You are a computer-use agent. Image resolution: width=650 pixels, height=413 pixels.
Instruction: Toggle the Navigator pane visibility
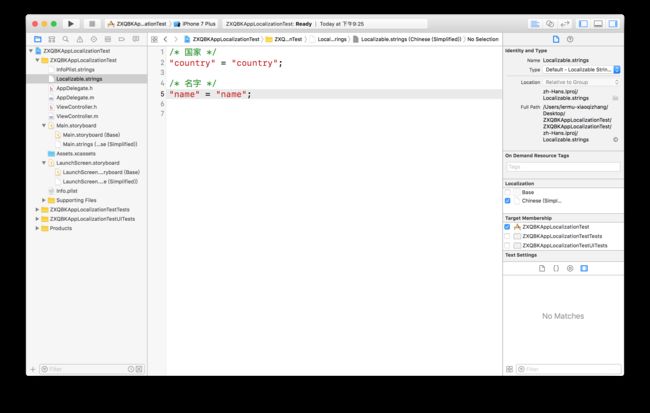pyautogui.click(x=583, y=24)
